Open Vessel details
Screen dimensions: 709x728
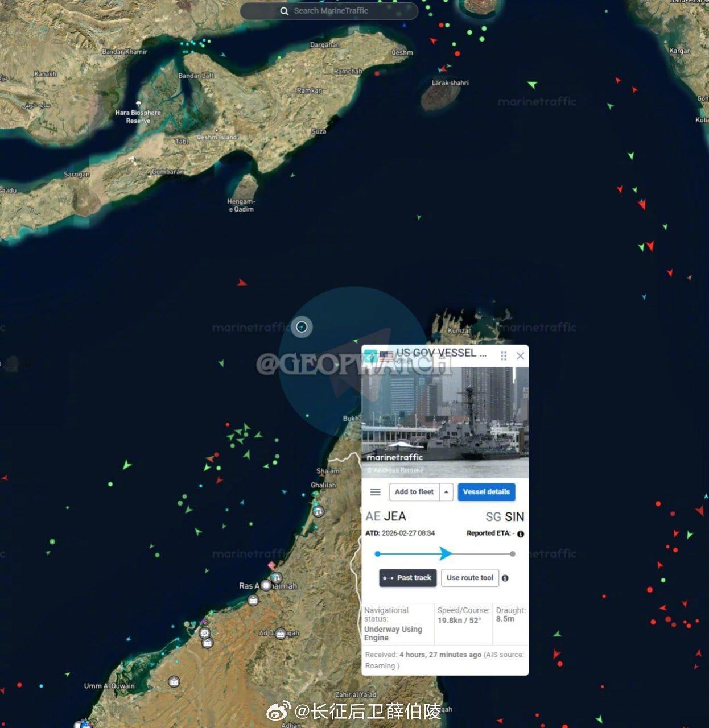(x=487, y=492)
